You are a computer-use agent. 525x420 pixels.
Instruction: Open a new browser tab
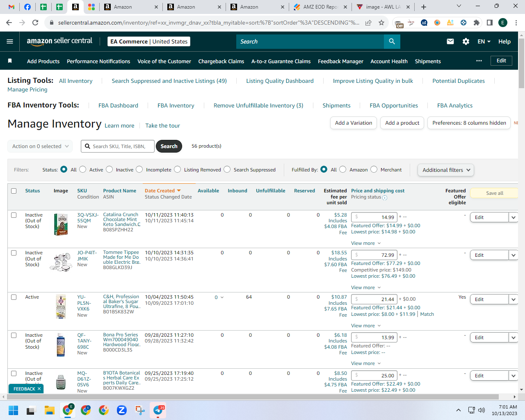click(424, 7)
